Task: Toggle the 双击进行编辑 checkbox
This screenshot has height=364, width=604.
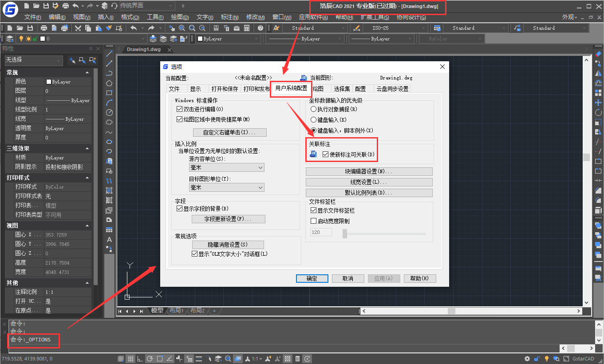Action: click(x=180, y=109)
